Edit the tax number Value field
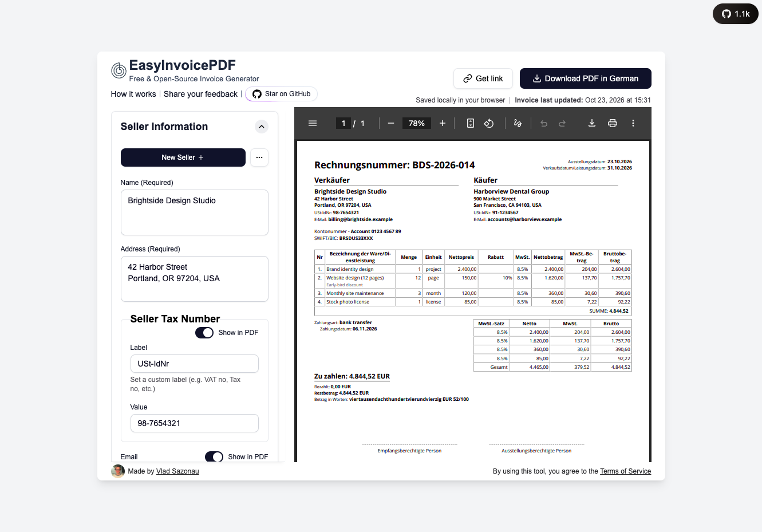 tap(195, 423)
